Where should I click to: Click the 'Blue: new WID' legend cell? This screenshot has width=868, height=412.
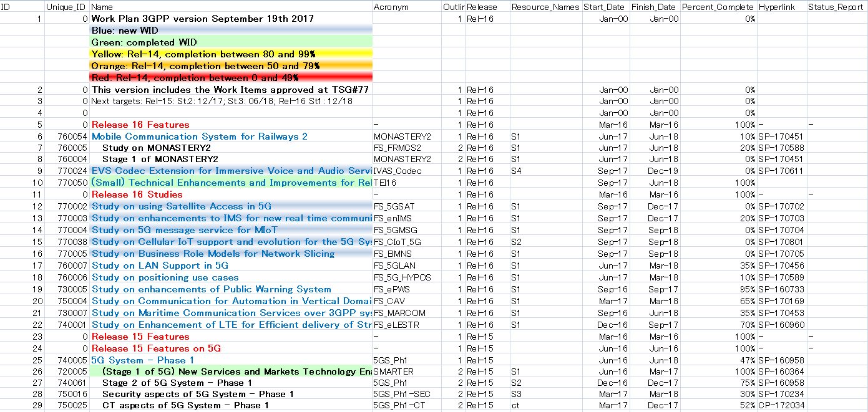(231, 31)
